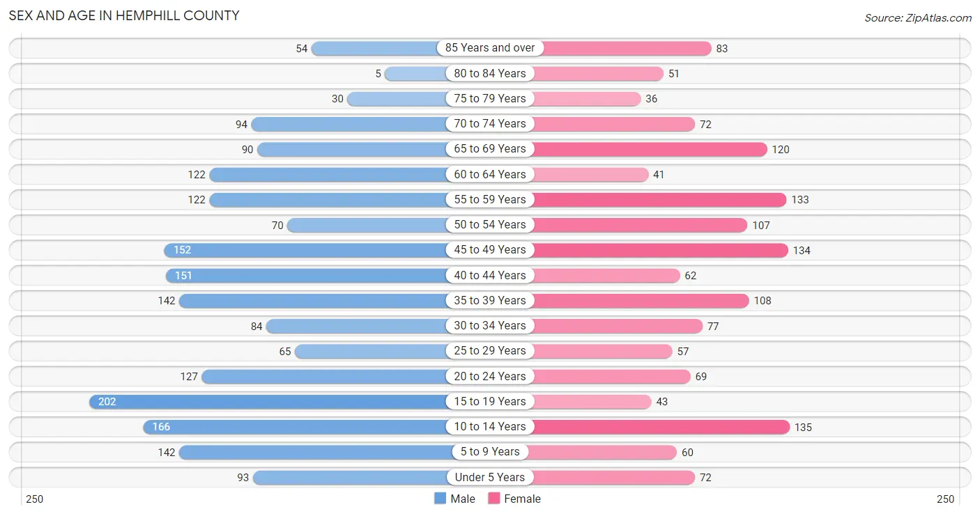Click the 85 Years and over label
This screenshot has height=516, width=980.
coord(490,48)
